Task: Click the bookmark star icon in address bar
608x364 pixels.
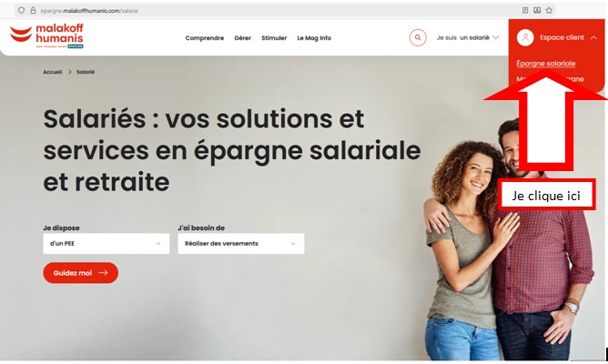Action: 549,11
